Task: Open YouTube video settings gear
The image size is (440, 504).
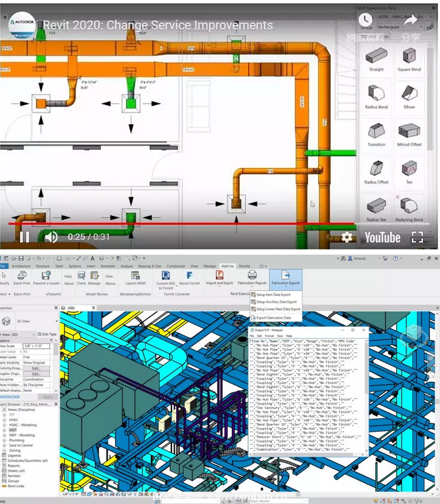Action: [346, 238]
